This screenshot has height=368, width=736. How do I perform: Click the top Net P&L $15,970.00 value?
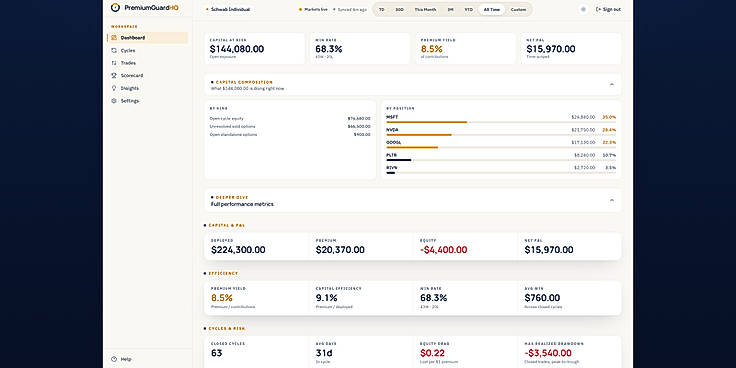551,49
